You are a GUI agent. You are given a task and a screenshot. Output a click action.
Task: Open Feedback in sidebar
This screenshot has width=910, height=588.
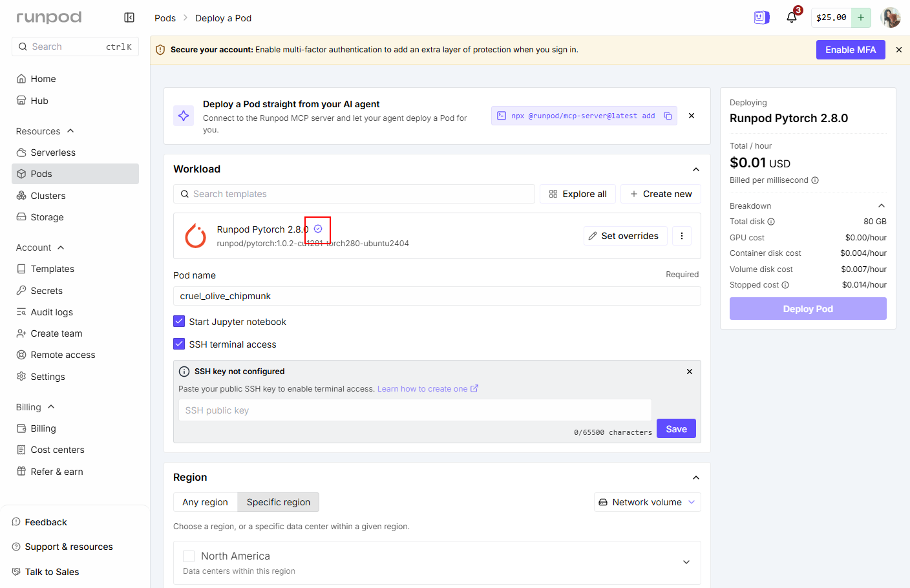click(39, 522)
